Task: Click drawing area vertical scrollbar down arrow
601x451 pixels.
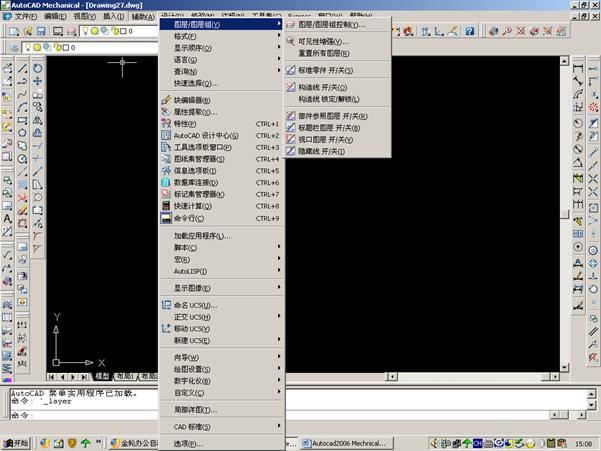Action: pyautogui.click(x=564, y=367)
